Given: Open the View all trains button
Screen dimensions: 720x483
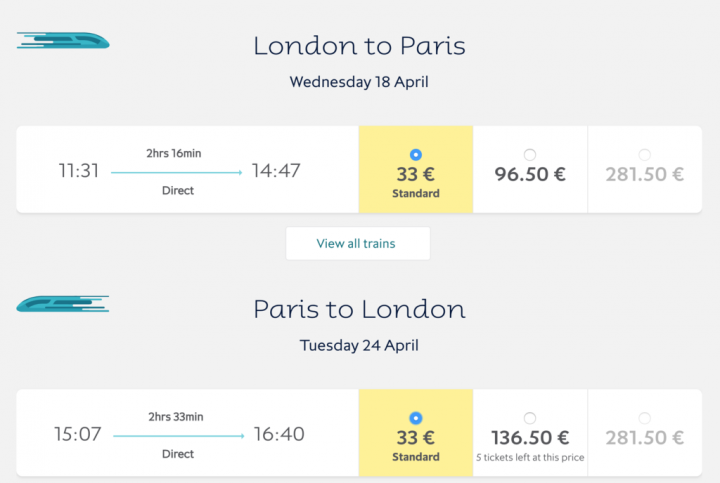Looking at the screenshot, I should pyautogui.click(x=358, y=243).
